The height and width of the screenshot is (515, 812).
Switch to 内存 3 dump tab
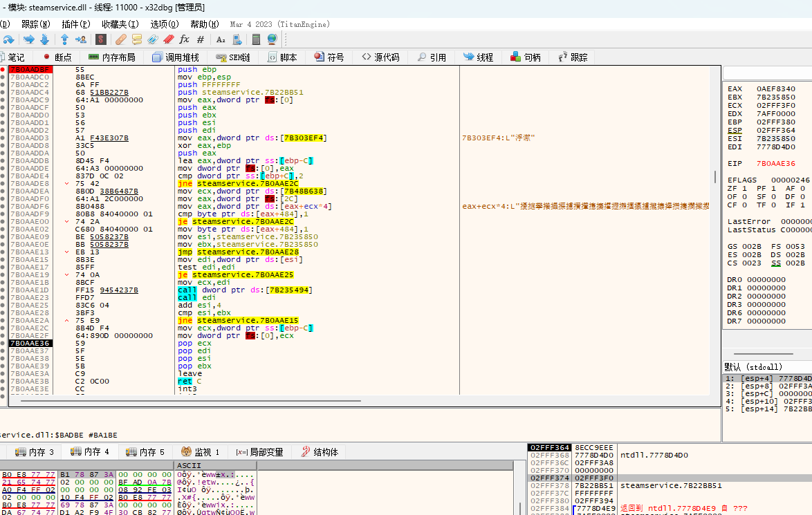[35, 452]
